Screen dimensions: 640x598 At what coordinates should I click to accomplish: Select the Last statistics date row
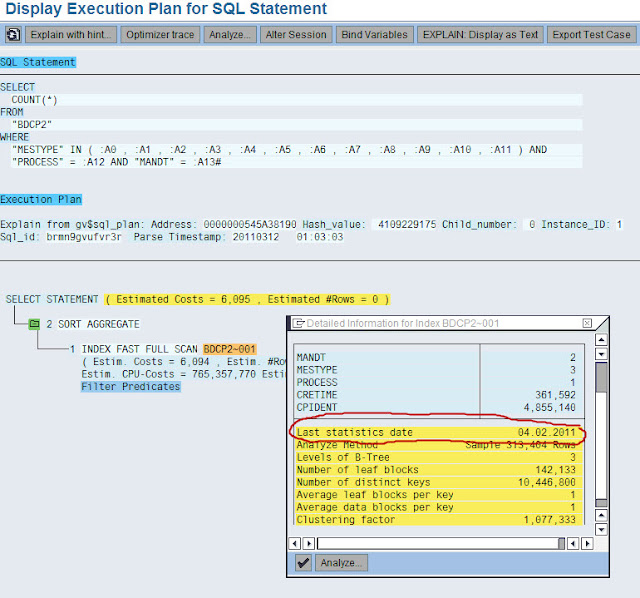pyautogui.click(x=438, y=432)
